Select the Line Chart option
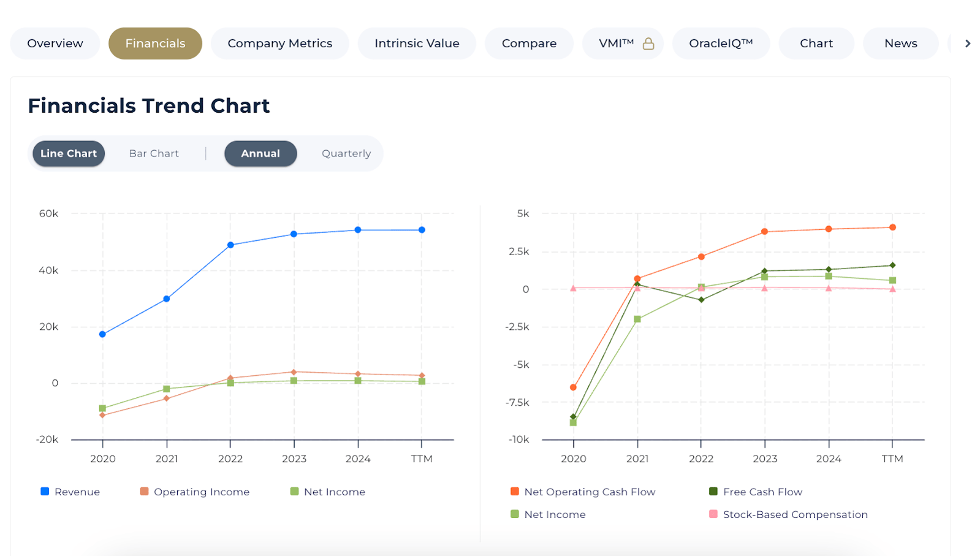The width and height of the screenshot is (980, 556). click(x=69, y=153)
